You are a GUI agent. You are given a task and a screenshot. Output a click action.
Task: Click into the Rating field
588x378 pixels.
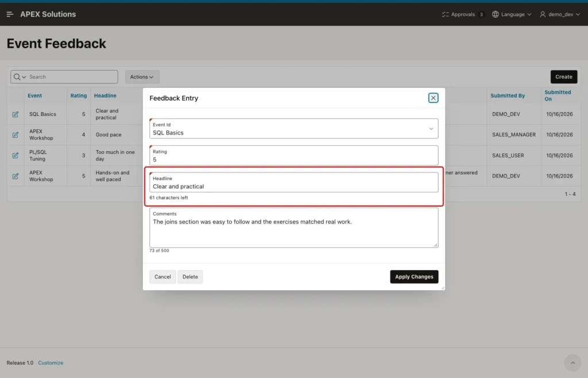click(x=293, y=155)
